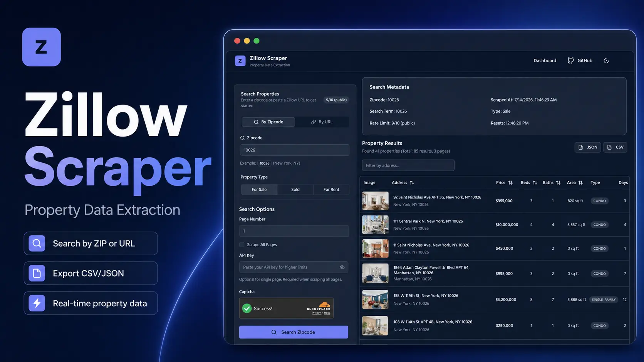Viewport: 644px width, 362px height.
Task: Open the Dashboard link
Action: 545,61
